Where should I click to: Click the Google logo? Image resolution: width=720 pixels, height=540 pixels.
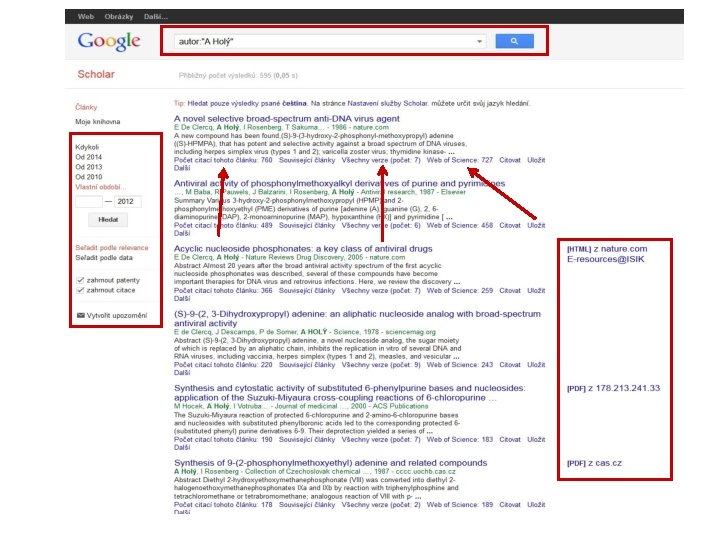point(109,41)
